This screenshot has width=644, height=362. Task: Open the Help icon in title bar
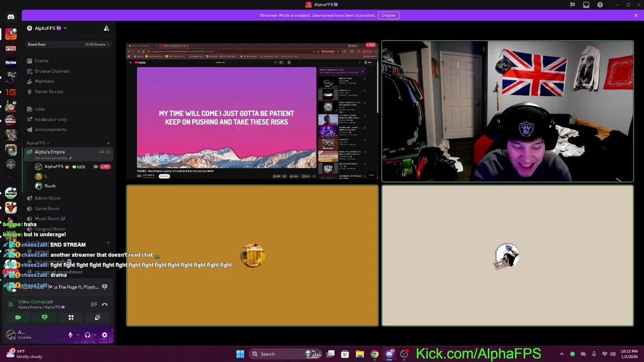pyautogui.click(x=600, y=5)
